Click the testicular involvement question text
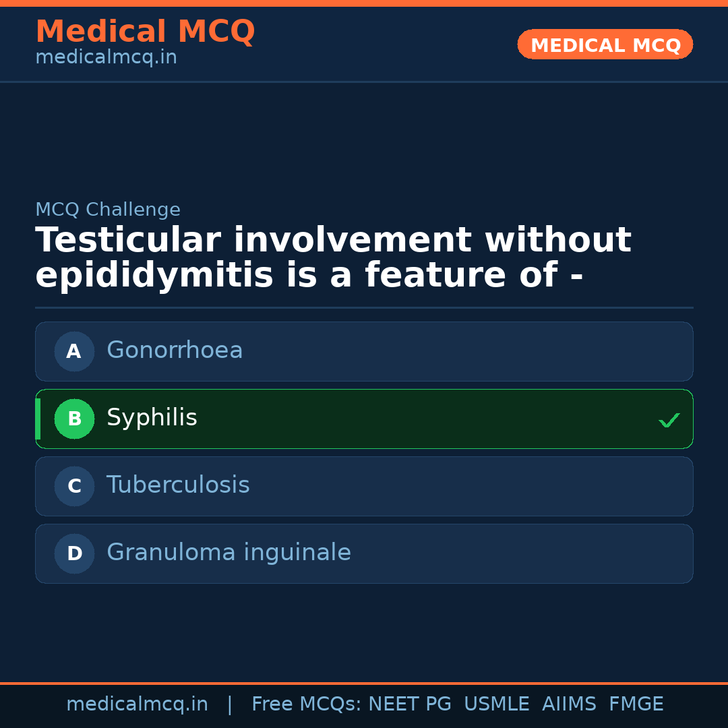The width and height of the screenshot is (728, 728). point(333,258)
